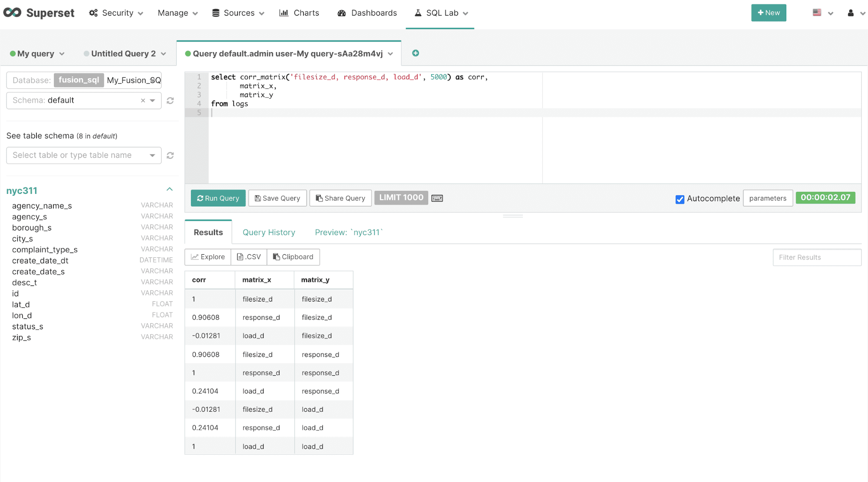The height and width of the screenshot is (482, 868).
Task: Open the Sources dropdown menu
Action: click(x=238, y=13)
